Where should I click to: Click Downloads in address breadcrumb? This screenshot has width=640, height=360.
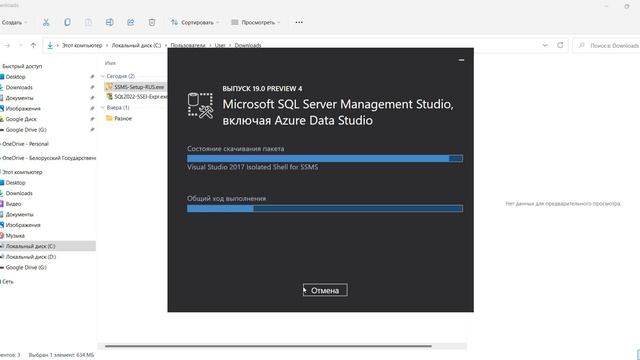point(248,45)
